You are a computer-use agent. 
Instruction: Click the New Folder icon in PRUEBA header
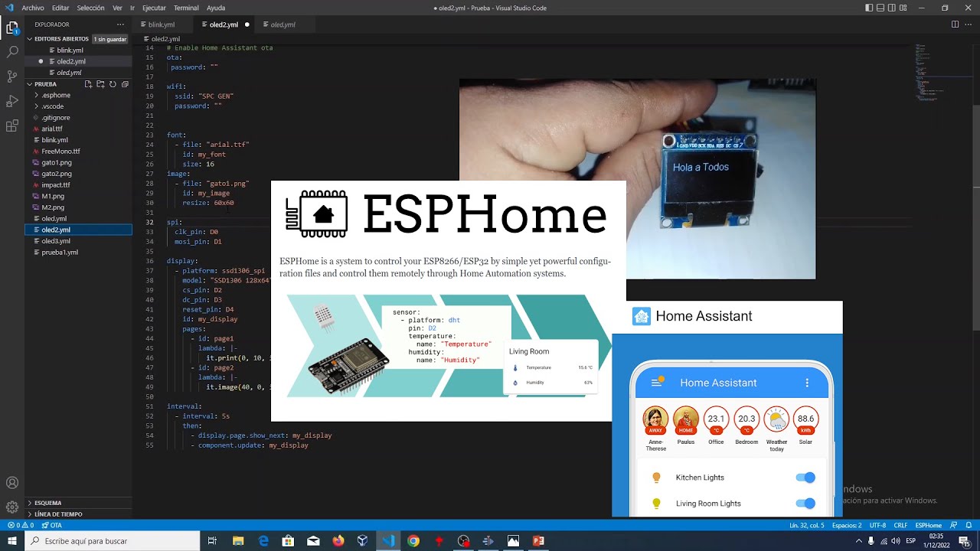tap(100, 84)
